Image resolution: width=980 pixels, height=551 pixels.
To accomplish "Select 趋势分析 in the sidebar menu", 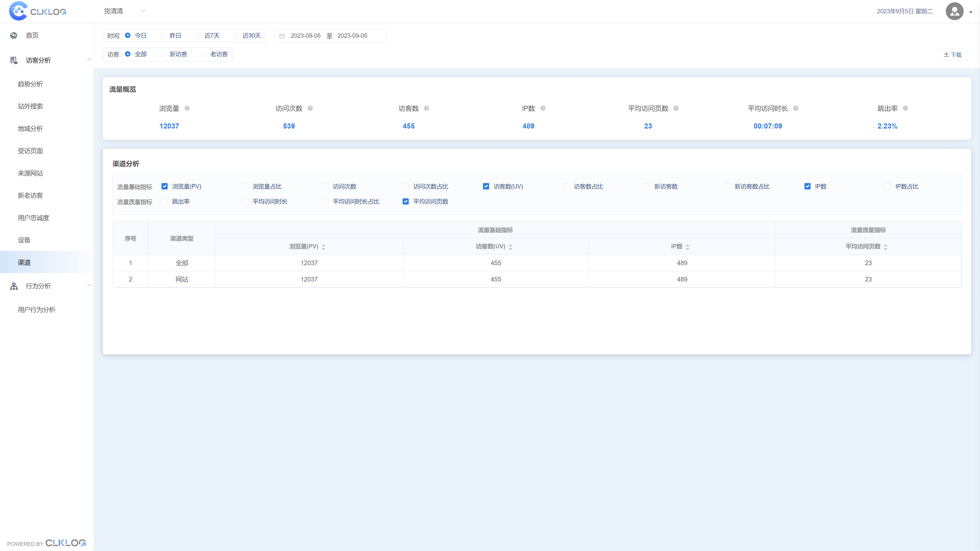I will pyautogui.click(x=30, y=84).
